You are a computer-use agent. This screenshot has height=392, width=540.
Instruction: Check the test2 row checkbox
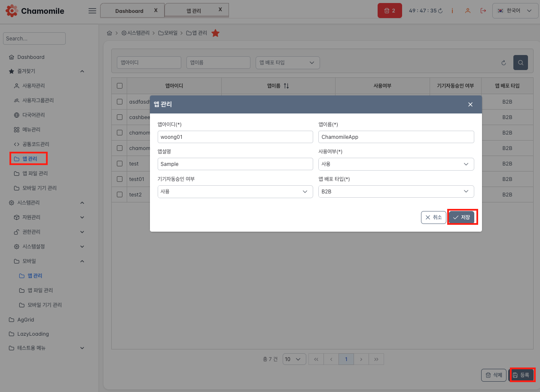(119, 194)
